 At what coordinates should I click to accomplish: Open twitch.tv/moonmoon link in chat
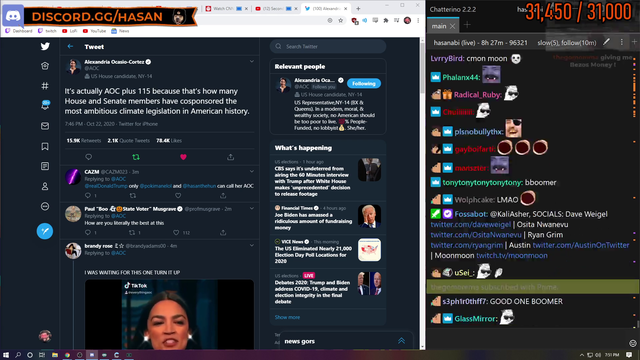click(x=512, y=256)
